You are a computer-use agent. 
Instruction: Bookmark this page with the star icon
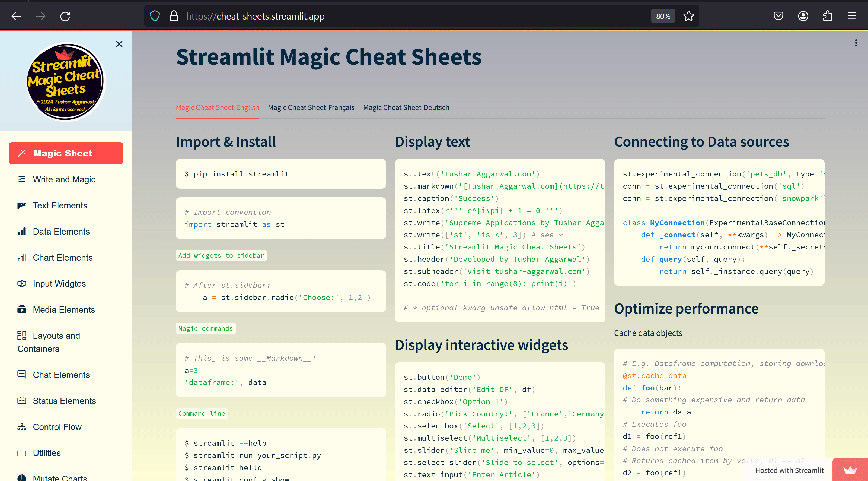(688, 16)
